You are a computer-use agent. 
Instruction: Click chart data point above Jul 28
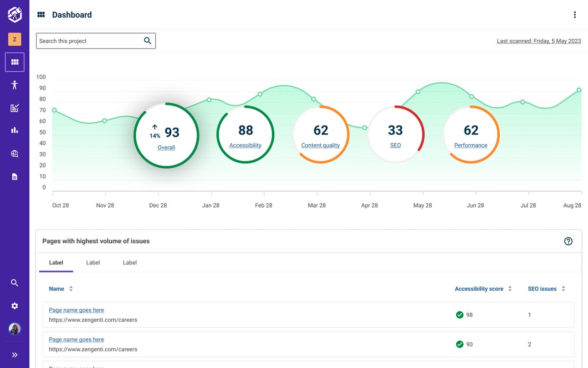click(x=523, y=102)
